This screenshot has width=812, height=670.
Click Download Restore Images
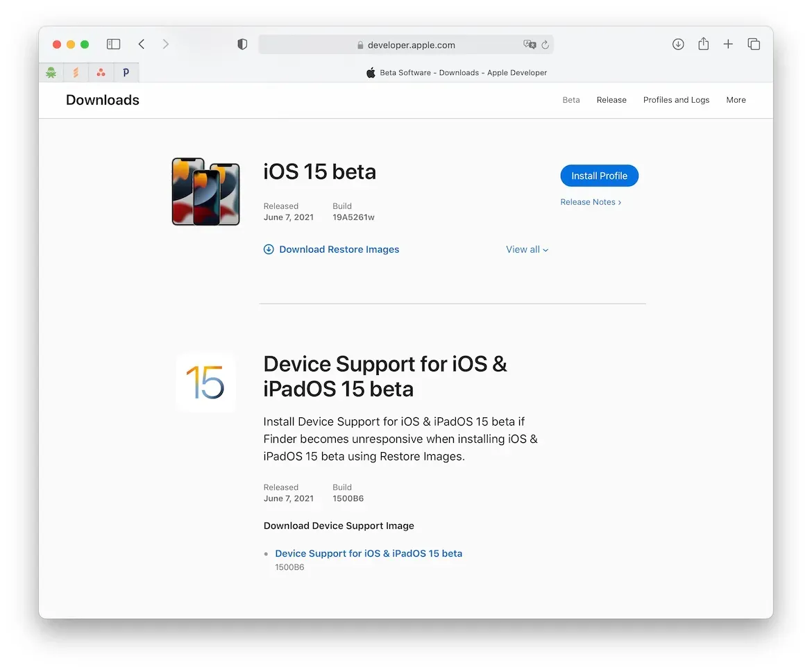click(339, 249)
